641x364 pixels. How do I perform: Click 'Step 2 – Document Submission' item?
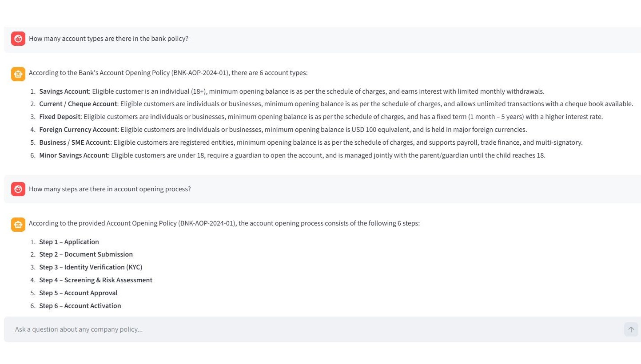86,254
